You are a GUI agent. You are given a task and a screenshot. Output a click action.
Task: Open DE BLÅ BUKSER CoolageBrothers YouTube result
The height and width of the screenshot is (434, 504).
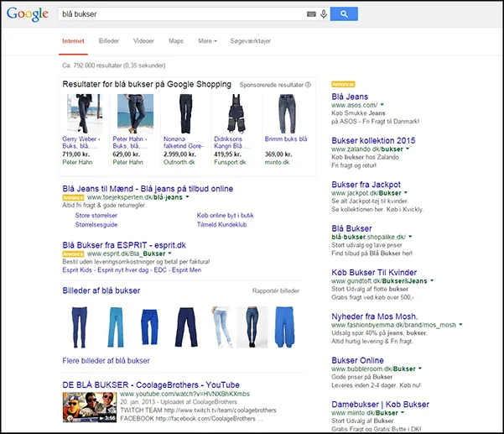[151, 384]
